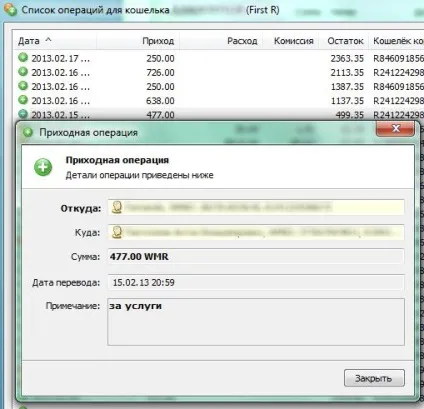This screenshot has width=424, height=409.
Task: Click the text 'Детали операции приведены ниже'
Action: (x=139, y=175)
